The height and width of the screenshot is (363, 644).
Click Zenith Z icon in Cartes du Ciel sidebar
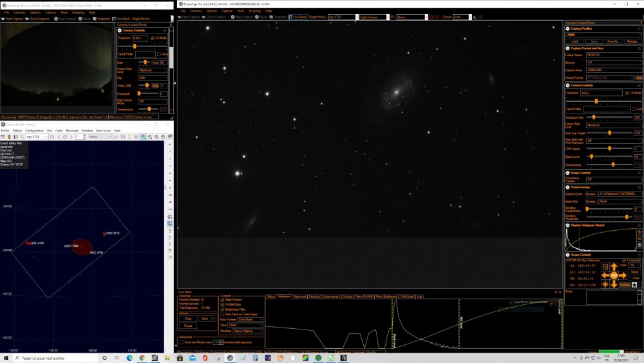(169, 257)
